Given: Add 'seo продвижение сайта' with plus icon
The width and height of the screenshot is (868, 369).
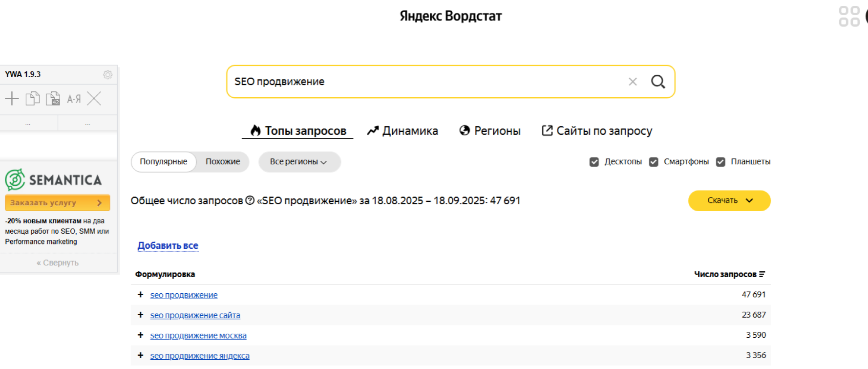Looking at the screenshot, I should (141, 315).
